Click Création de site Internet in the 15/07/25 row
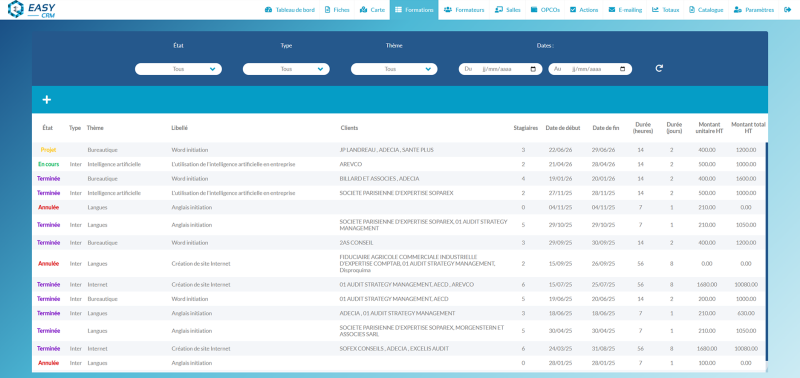Image resolution: width=800 pixels, height=378 pixels. click(x=201, y=285)
